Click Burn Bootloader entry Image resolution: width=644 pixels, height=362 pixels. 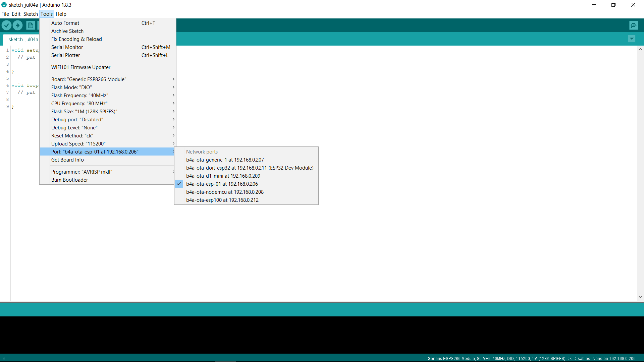[69, 180]
